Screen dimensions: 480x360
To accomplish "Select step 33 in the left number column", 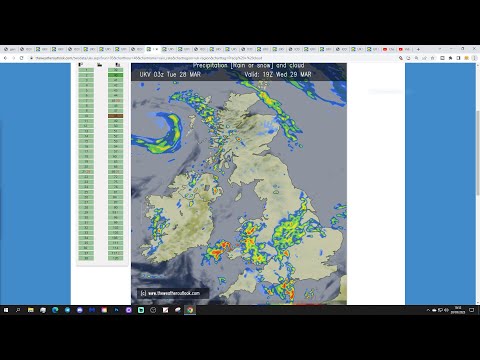I will [x=86, y=233].
